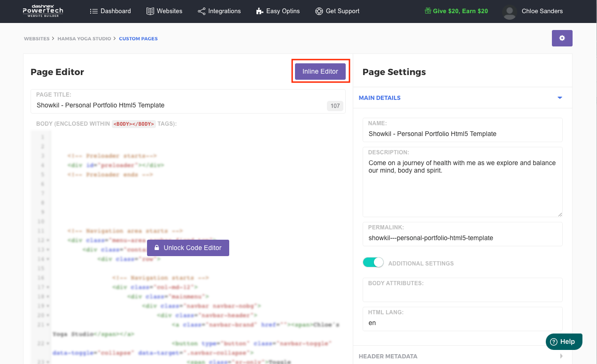
Task: Open the Dashboard menu item
Action: pos(110,11)
